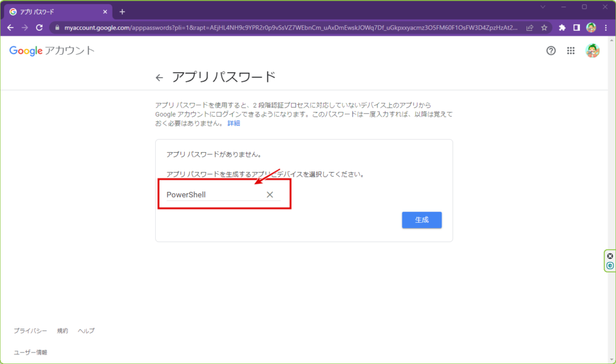Viewport: 616px width, 364px height.
Task: Open the ヘルプ footer link
Action: pyautogui.click(x=86, y=331)
